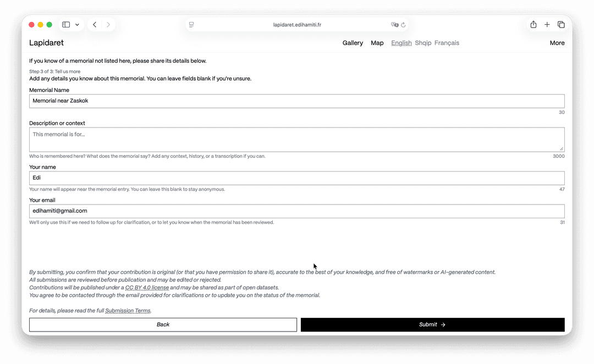Click the privacy icon right of the URL

point(394,24)
